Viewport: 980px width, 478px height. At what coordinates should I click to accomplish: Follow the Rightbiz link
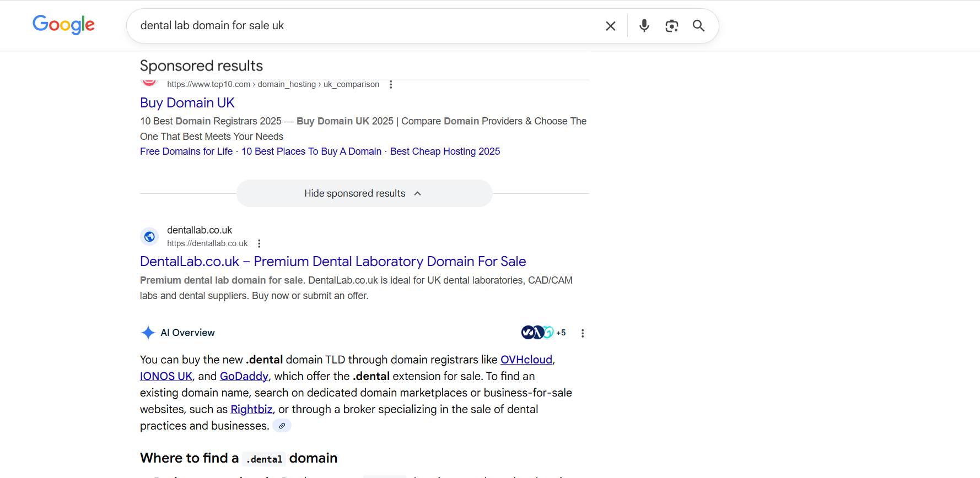(x=251, y=409)
